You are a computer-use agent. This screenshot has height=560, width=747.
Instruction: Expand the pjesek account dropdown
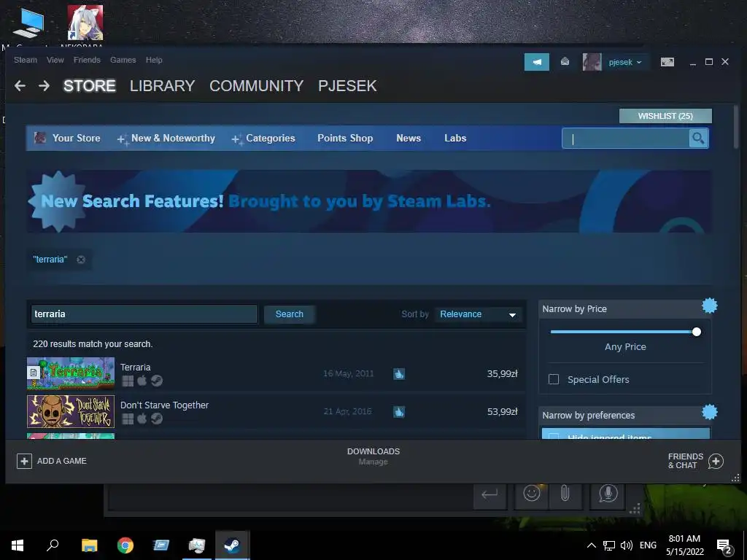coord(625,63)
